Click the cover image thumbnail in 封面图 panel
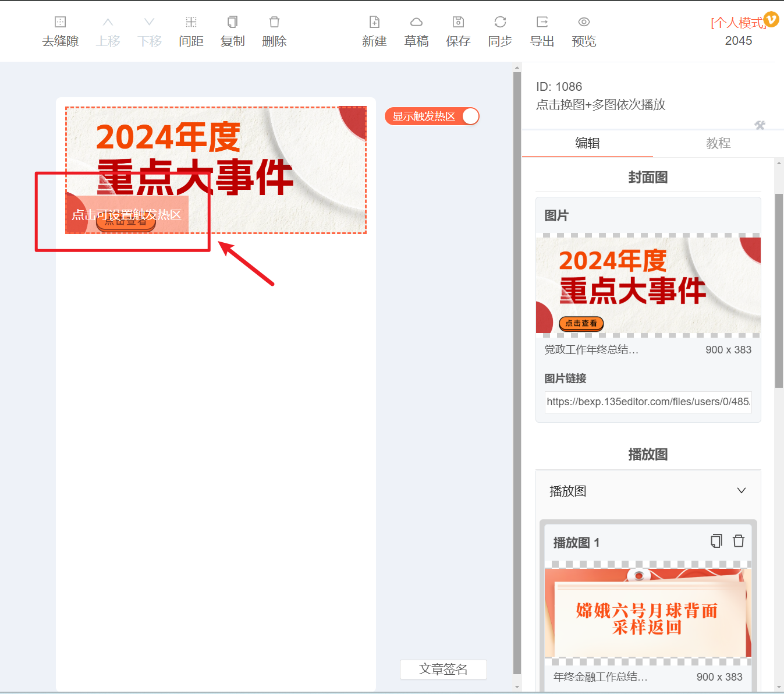Screen dimensions: 784x694 tap(648, 285)
